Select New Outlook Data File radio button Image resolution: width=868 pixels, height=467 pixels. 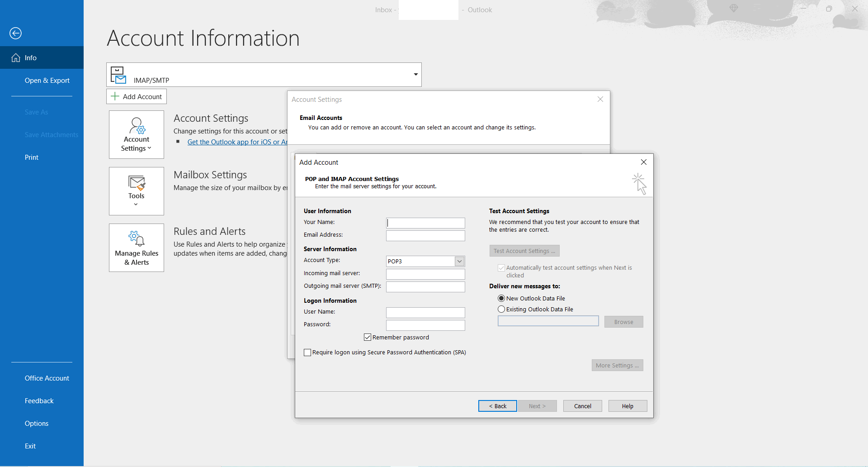click(x=501, y=299)
